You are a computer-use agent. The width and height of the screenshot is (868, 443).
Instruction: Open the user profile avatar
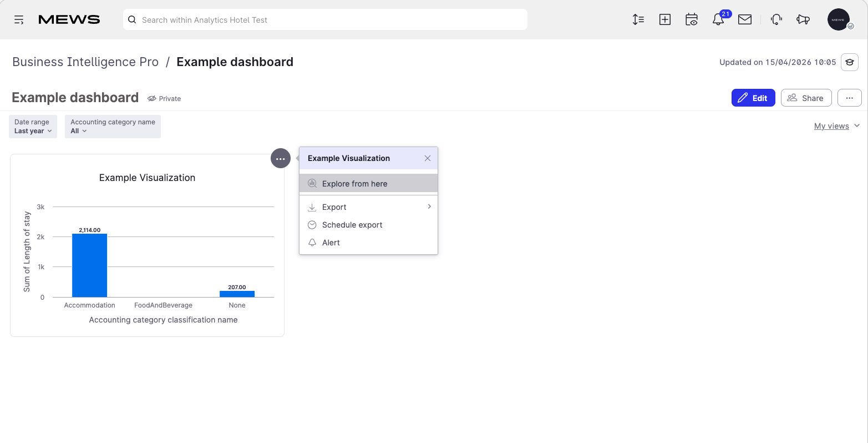[x=839, y=19]
